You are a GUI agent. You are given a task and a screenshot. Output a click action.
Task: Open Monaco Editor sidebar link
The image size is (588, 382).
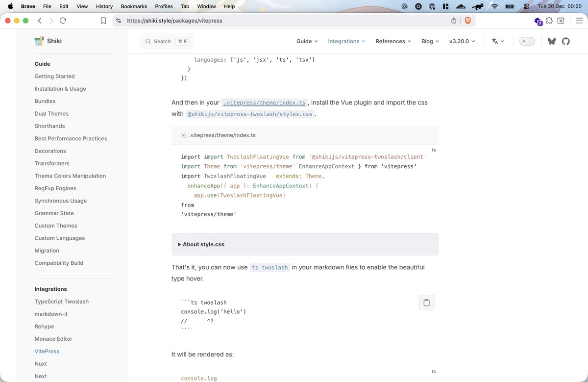coord(53,339)
